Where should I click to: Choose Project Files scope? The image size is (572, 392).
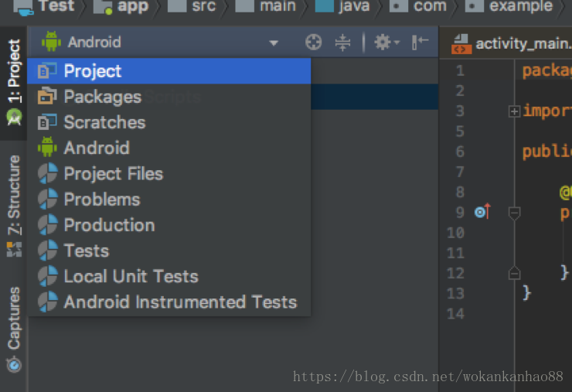point(169,174)
